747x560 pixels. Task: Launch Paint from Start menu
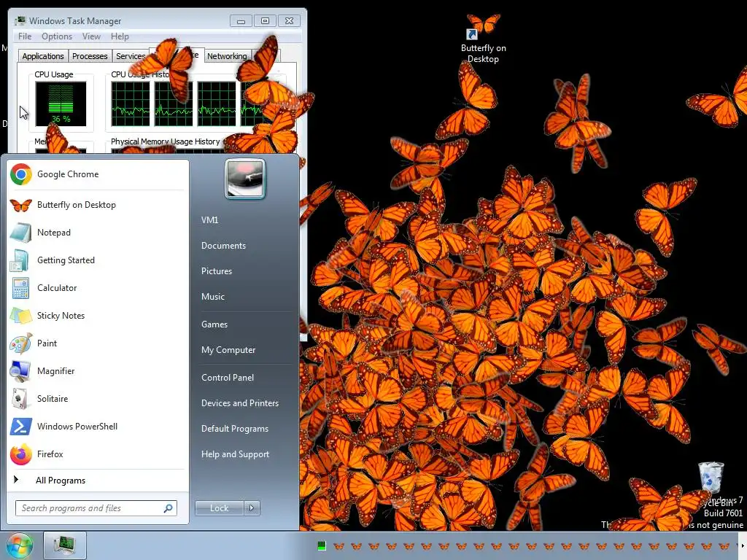(97, 343)
